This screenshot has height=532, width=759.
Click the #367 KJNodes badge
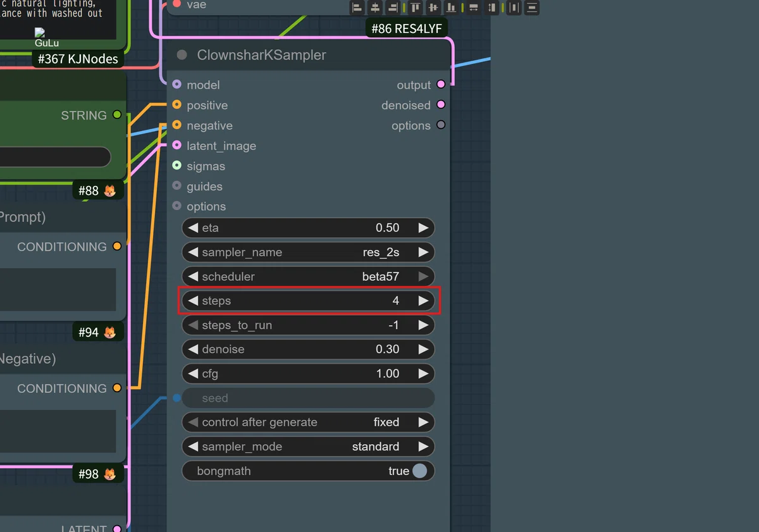point(77,59)
